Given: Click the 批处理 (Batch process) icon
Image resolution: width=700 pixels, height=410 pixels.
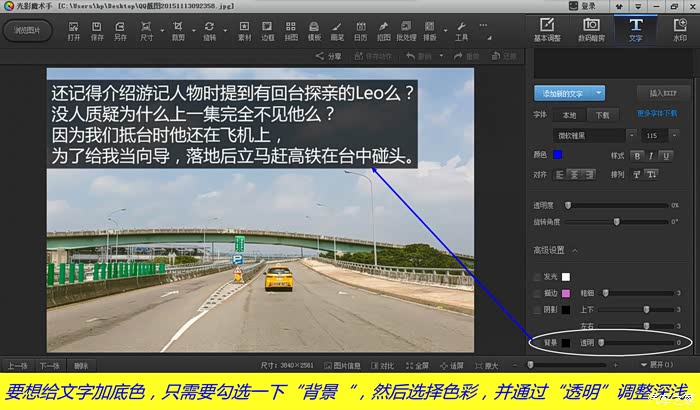Looking at the screenshot, I should (408, 29).
